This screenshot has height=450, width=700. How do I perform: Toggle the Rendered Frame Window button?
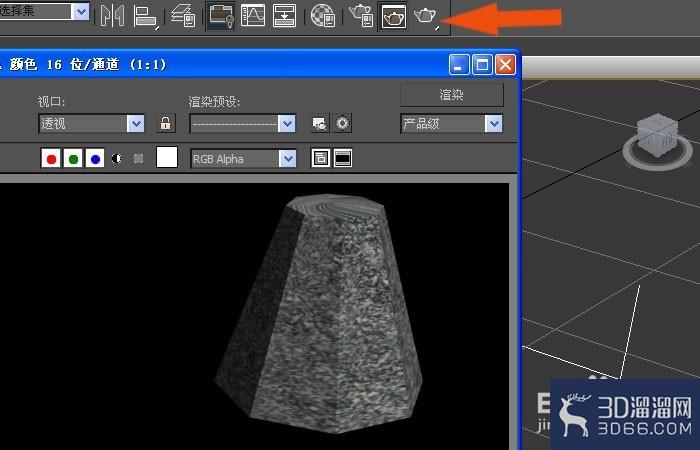tap(393, 16)
